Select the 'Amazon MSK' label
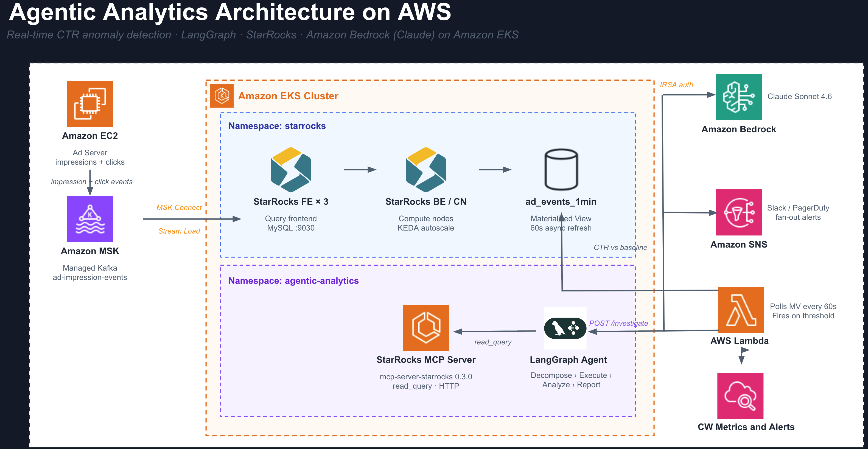868x449 pixels. [90, 251]
